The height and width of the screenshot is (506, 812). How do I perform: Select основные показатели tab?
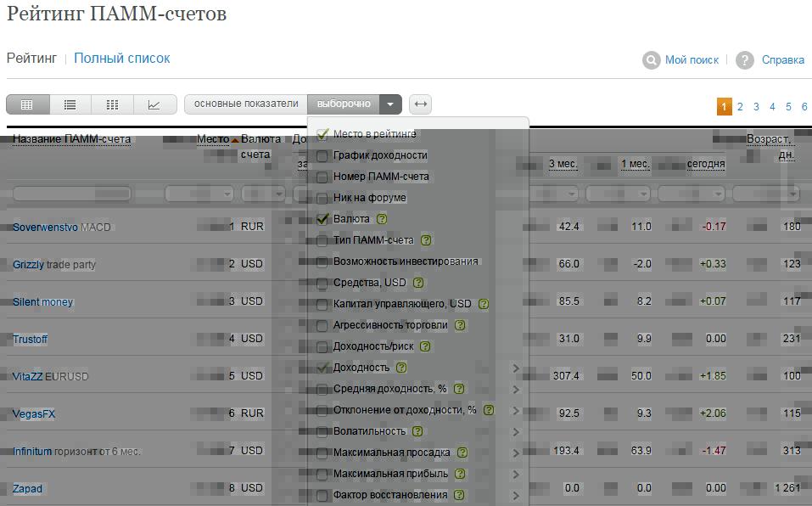click(246, 104)
